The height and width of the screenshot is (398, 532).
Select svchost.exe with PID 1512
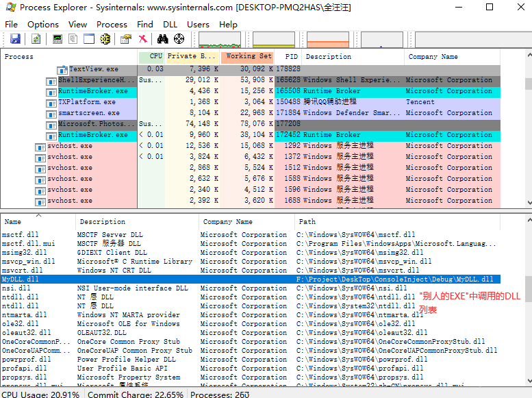point(251,168)
